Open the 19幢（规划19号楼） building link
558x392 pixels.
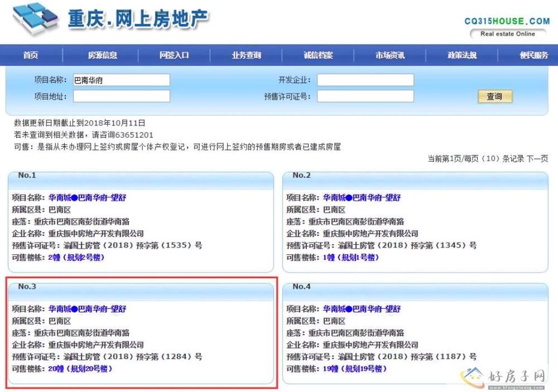tap(354, 369)
